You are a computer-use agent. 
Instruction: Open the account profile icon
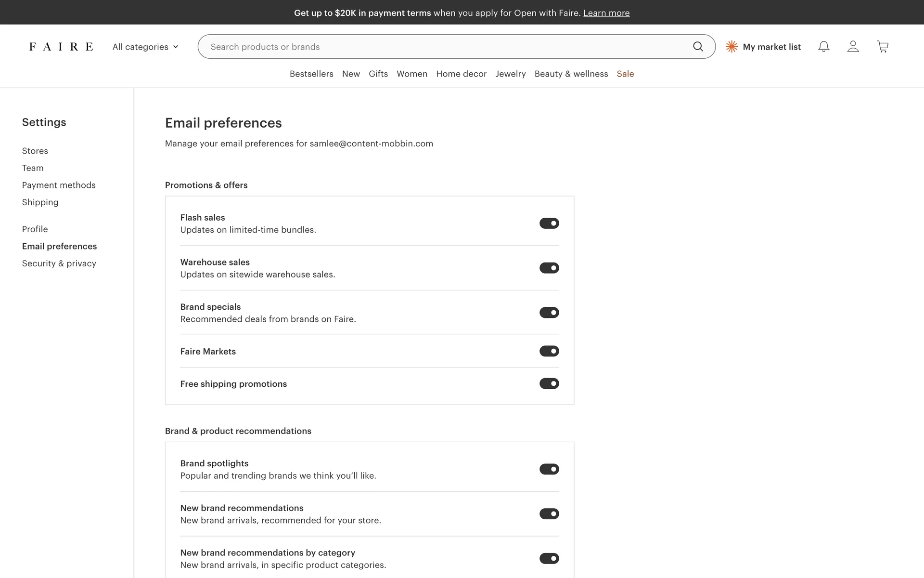[853, 47]
